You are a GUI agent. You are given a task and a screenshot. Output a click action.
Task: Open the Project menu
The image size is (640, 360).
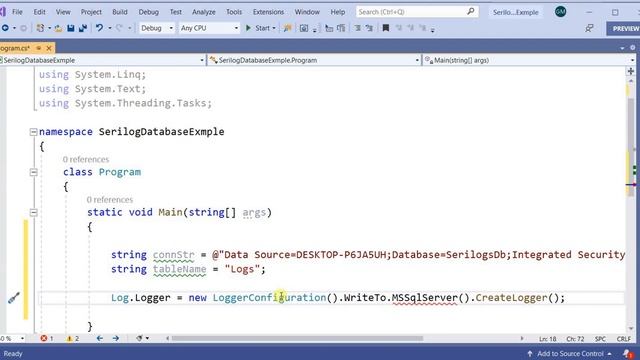coord(91,12)
